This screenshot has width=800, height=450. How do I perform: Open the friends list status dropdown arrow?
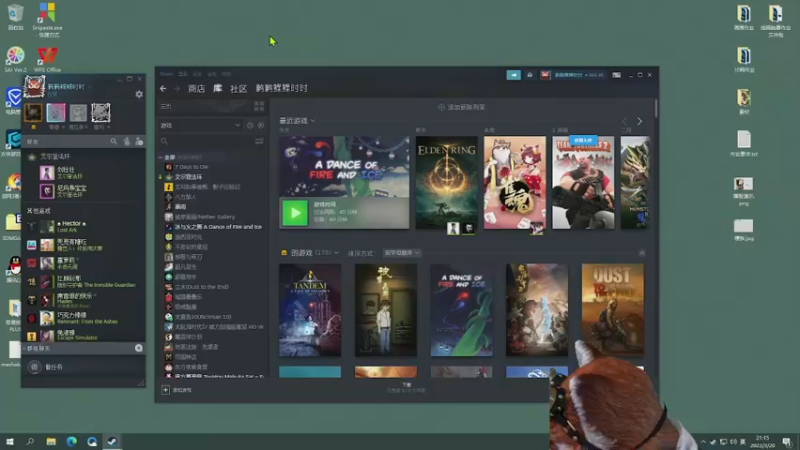point(90,87)
